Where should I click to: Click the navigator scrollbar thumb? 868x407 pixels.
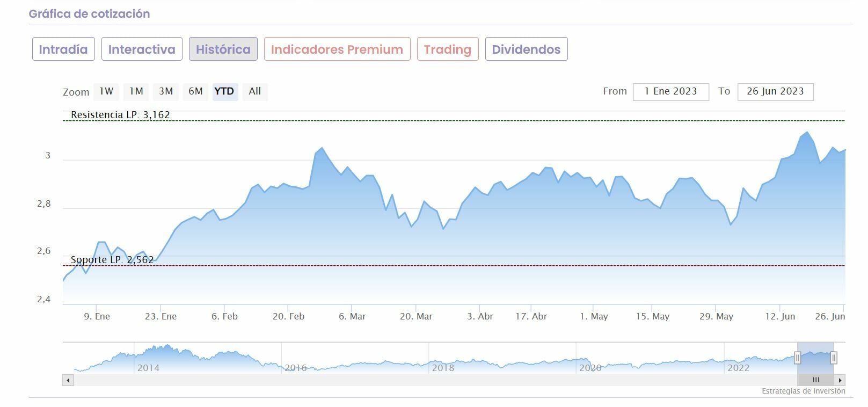pyautogui.click(x=815, y=380)
